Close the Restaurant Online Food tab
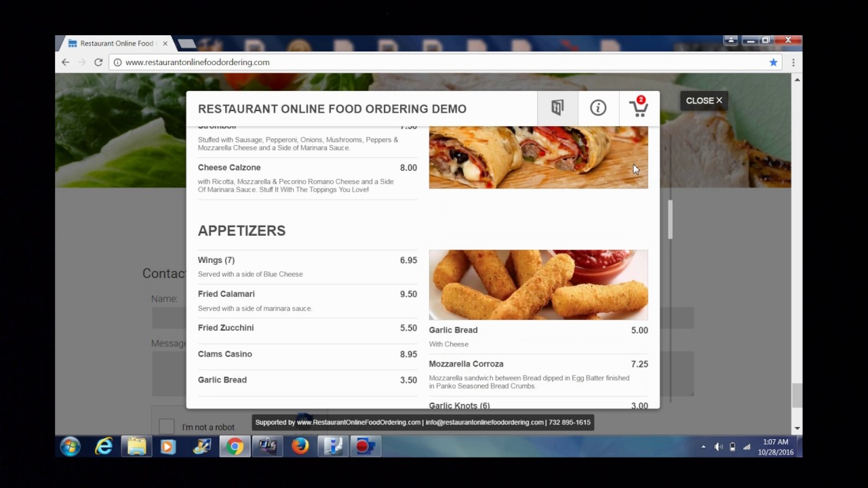868x488 pixels. [165, 43]
